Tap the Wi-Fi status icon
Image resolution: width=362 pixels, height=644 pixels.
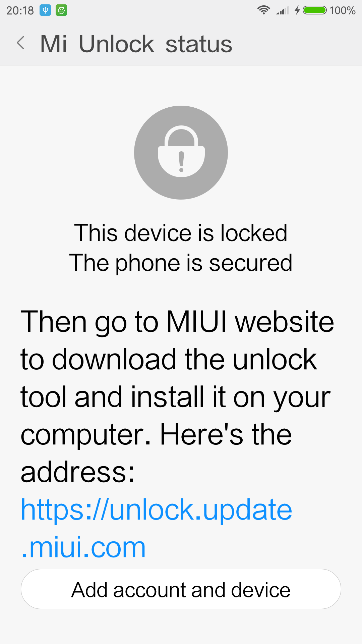[264, 10]
